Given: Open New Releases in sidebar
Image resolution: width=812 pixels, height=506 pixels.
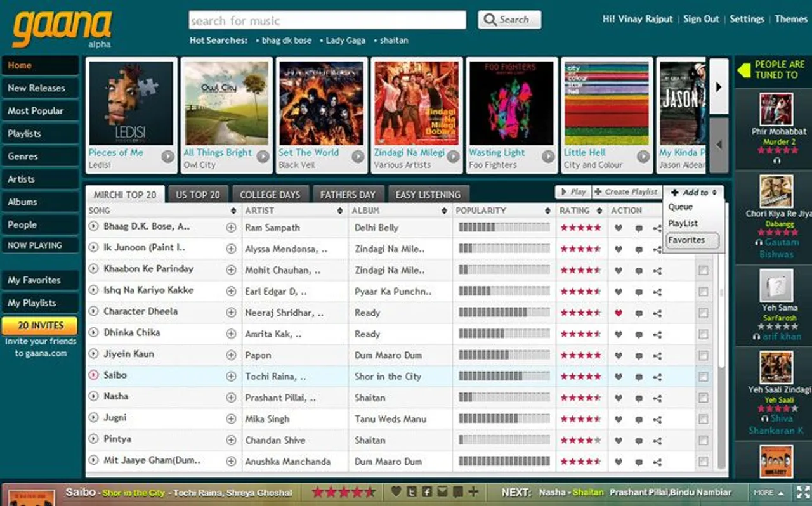Looking at the screenshot, I should pos(40,88).
